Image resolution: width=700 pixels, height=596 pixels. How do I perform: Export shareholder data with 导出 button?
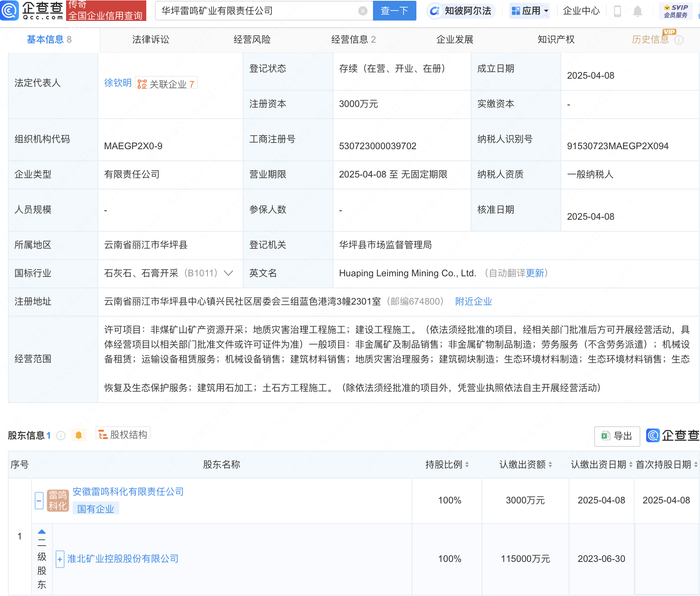click(x=616, y=436)
